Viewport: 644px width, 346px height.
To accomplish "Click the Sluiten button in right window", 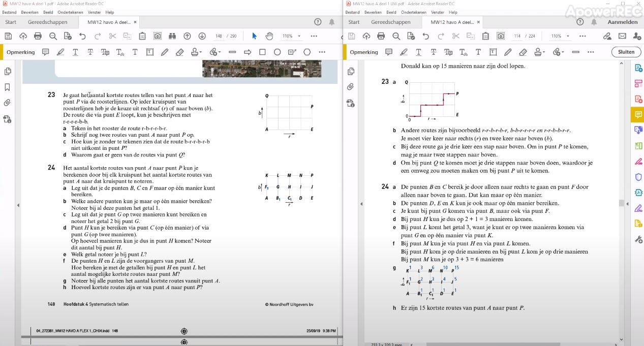I will [x=626, y=52].
